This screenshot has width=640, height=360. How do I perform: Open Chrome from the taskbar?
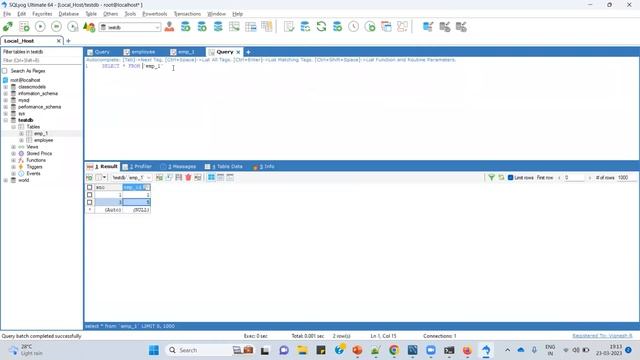394,350
